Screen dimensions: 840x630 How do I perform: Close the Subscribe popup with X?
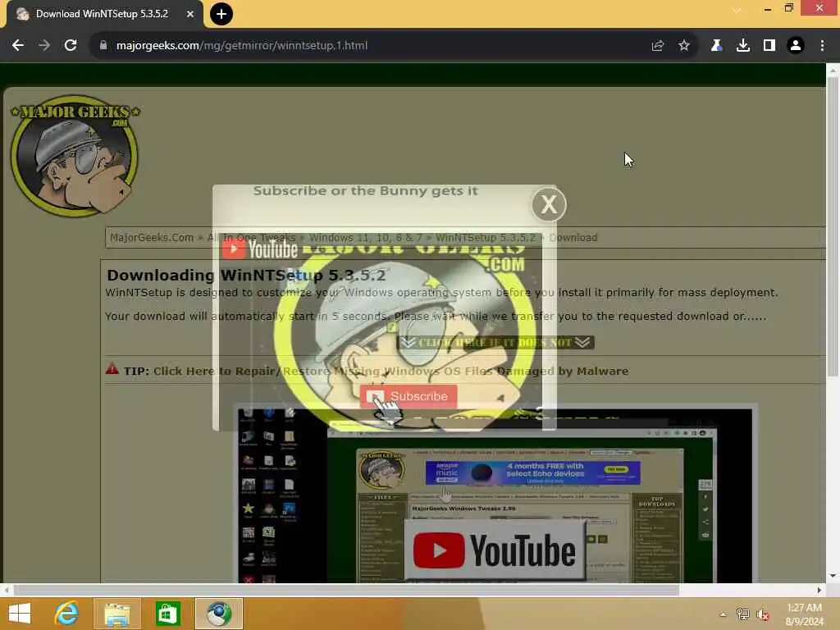click(549, 204)
